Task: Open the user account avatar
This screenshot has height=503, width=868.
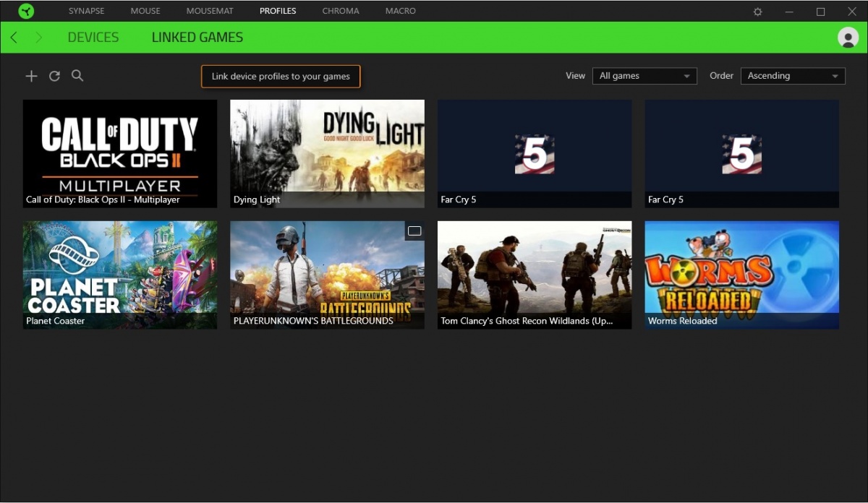Action: (x=848, y=38)
